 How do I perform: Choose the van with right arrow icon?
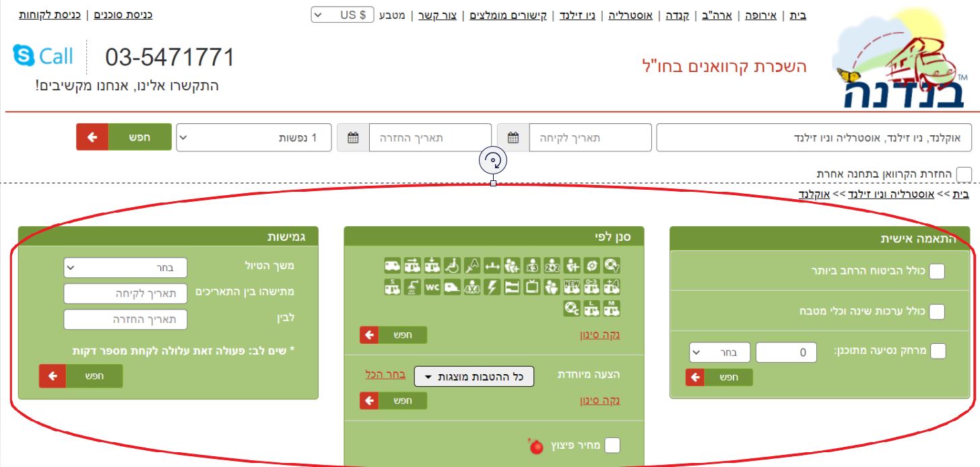pos(412,265)
